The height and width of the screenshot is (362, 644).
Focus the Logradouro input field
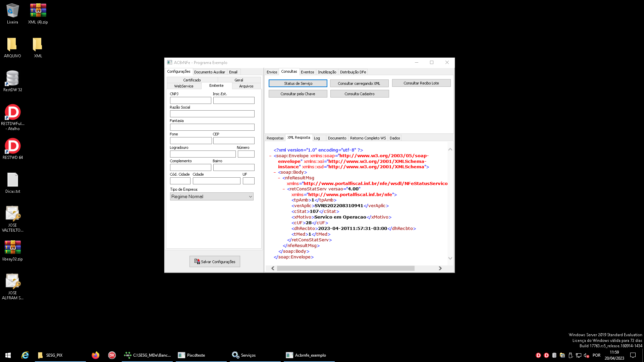click(203, 154)
